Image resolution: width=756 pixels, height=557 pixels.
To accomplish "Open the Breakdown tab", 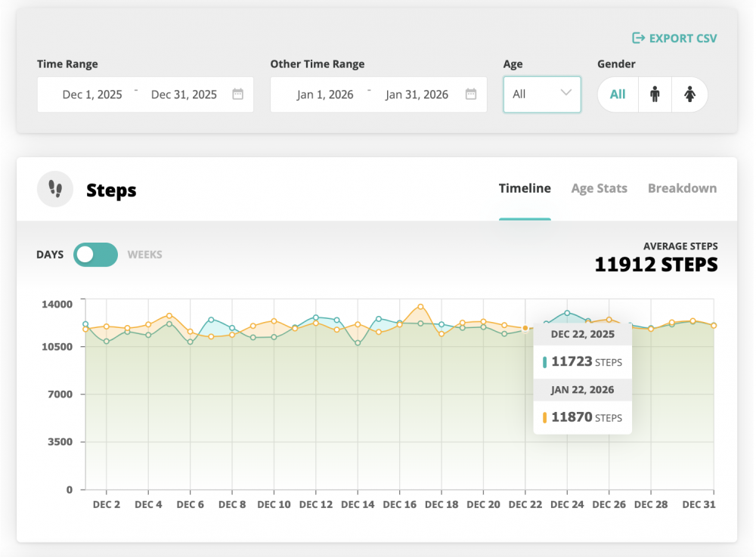I will (x=682, y=188).
